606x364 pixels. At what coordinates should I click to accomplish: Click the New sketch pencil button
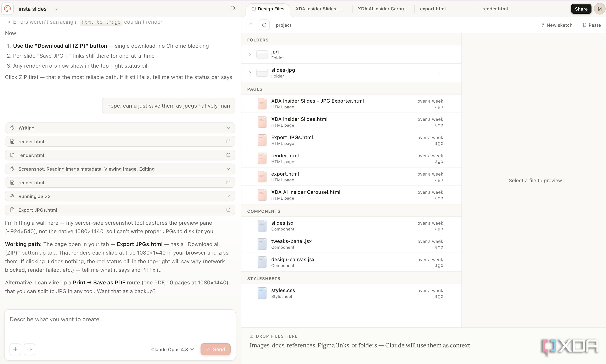[x=557, y=25]
